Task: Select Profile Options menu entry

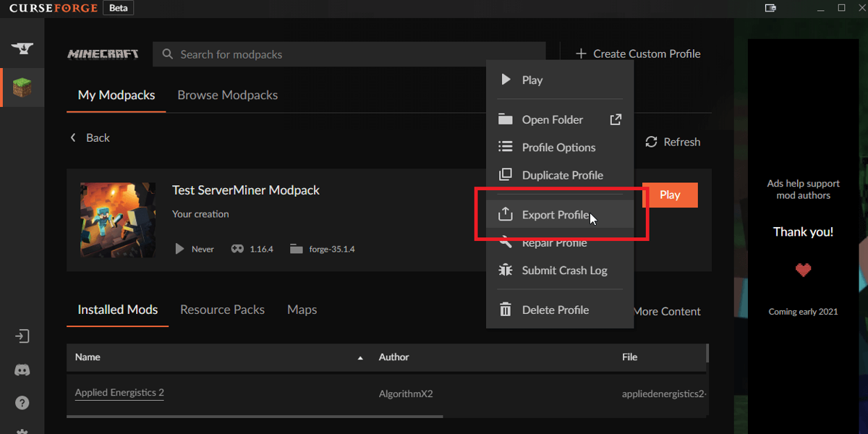Action: [560, 148]
